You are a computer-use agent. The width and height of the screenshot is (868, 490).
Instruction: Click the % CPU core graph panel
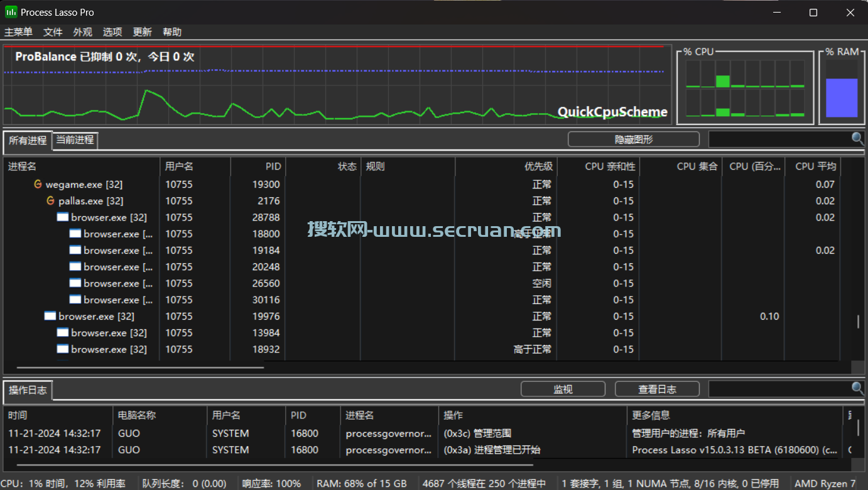(745, 88)
